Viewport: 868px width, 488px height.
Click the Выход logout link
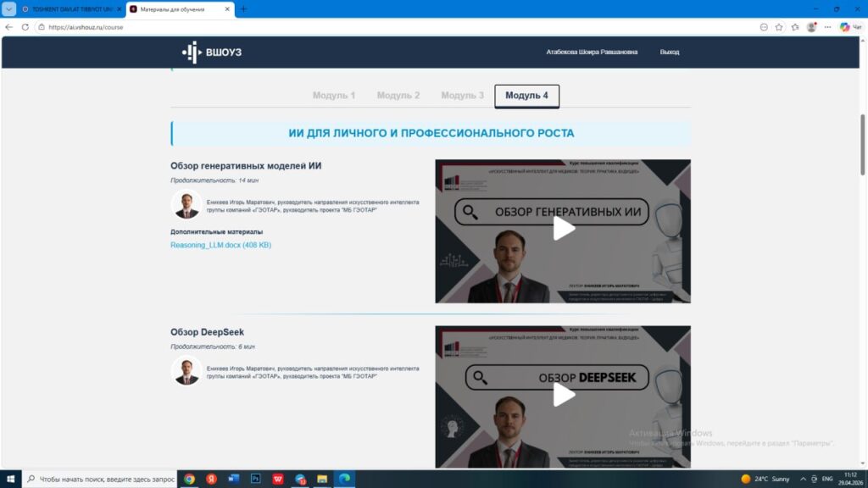tap(669, 53)
